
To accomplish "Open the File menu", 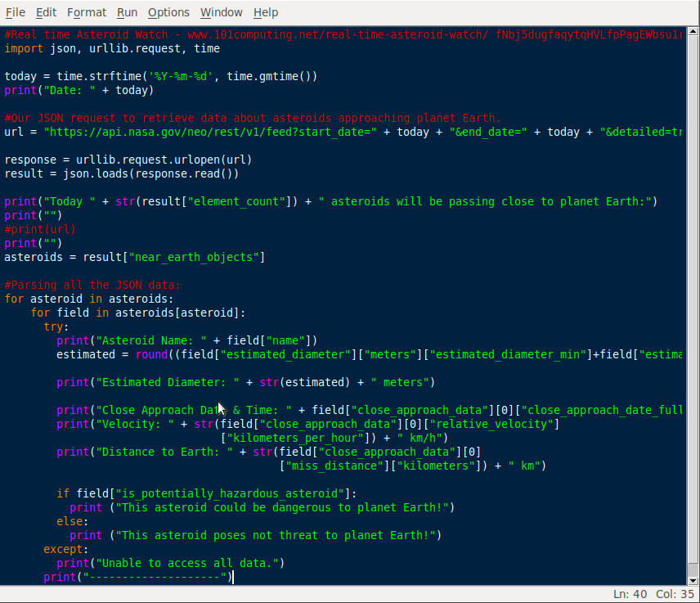I will pyautogui.click(x=15, y=12).
